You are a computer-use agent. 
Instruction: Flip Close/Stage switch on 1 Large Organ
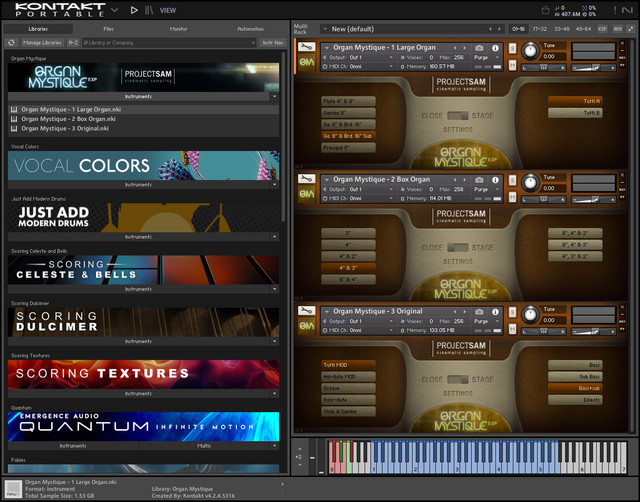458,116
